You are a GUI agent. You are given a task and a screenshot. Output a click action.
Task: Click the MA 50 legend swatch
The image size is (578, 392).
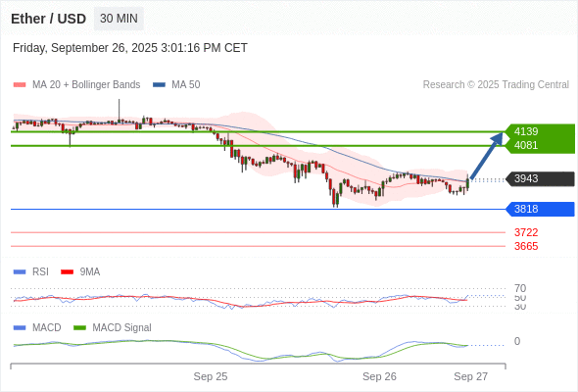[159, 85]
